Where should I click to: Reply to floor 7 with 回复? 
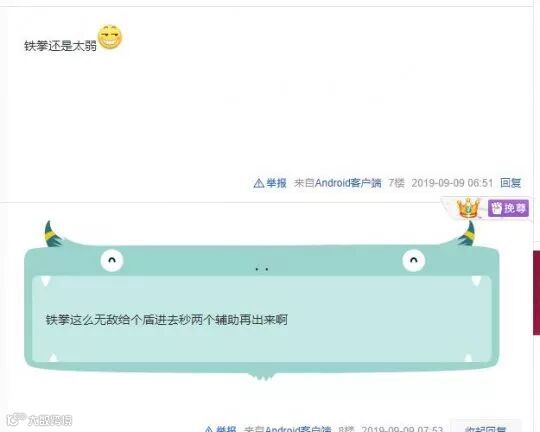(x=511, y=183)
